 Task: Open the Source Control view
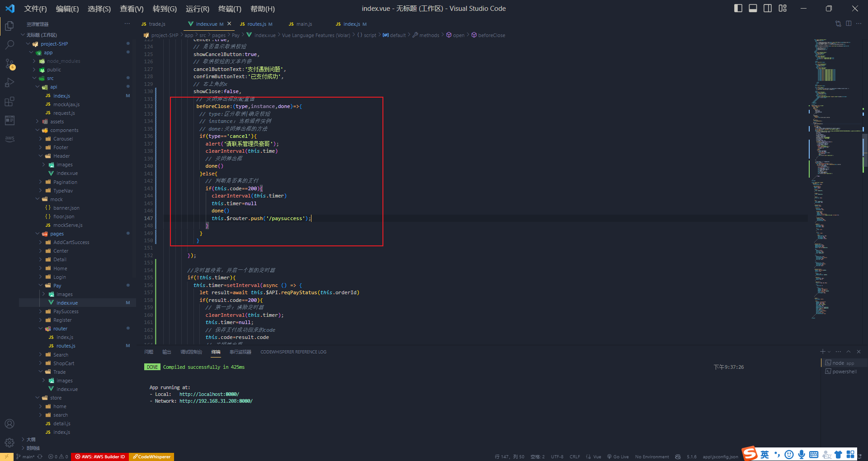pos(9,64)
